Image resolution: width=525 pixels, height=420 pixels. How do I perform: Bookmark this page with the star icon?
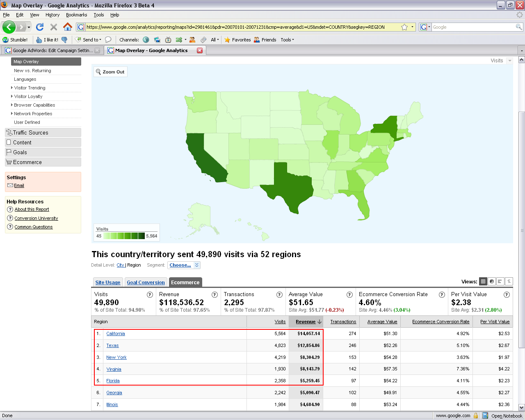[x=404, y=27]
